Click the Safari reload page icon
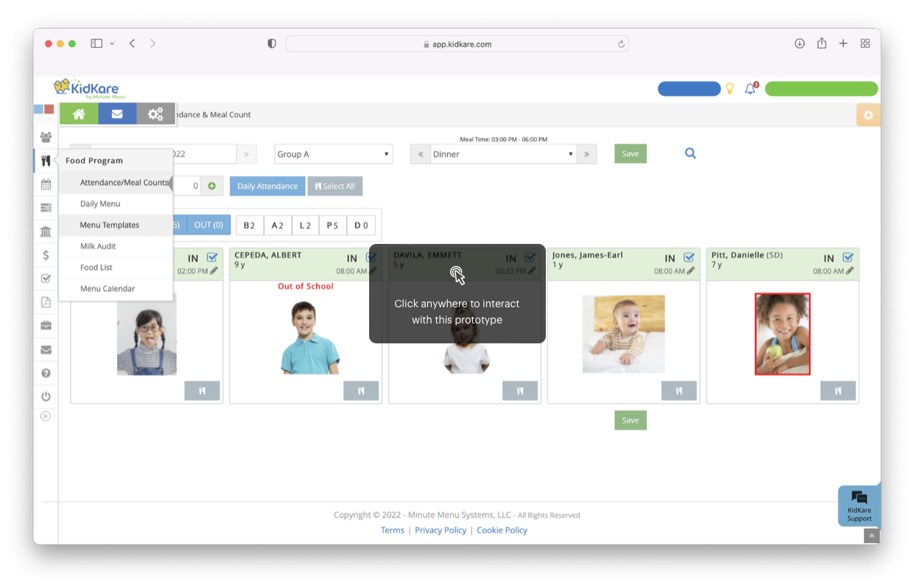 (621, 44)
